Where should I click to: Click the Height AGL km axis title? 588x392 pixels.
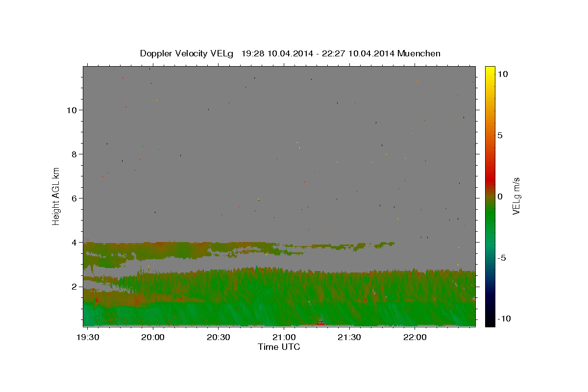[x=56, y=196]
